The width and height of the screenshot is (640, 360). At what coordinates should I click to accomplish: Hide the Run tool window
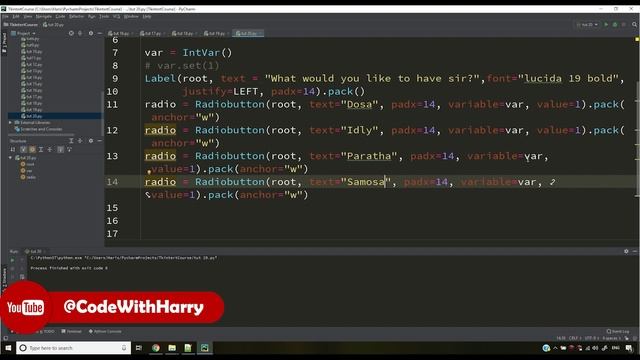(x=635, y=251)
